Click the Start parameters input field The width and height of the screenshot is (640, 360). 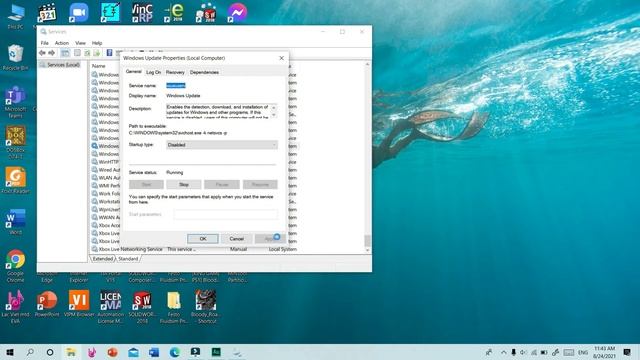point(226,214)
